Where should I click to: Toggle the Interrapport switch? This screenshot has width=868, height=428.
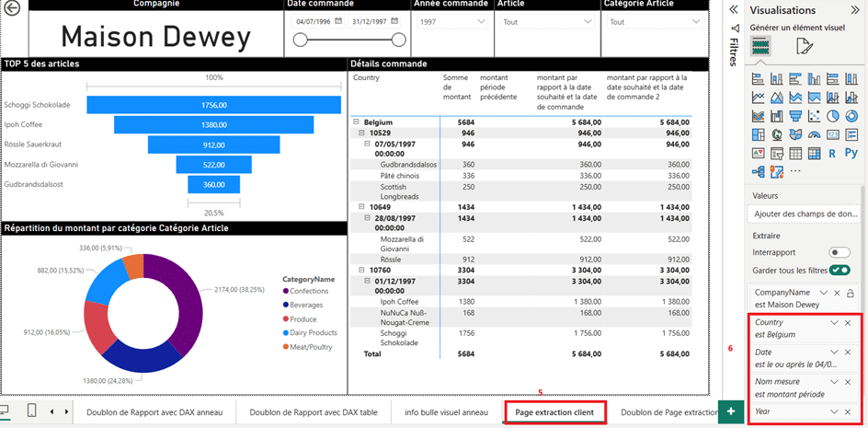click(x=839, y=252)
